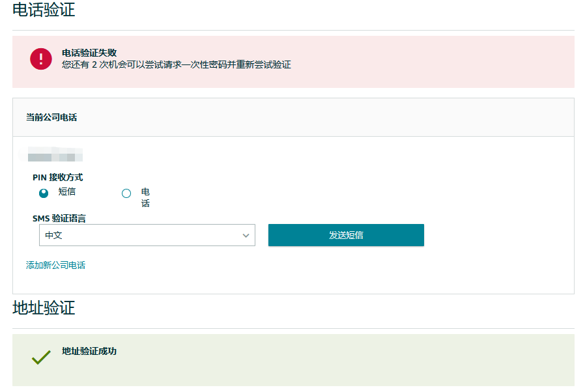Click the masked company phone number
The width and height of the screenshot is (585, 392).
pos(53,155)
